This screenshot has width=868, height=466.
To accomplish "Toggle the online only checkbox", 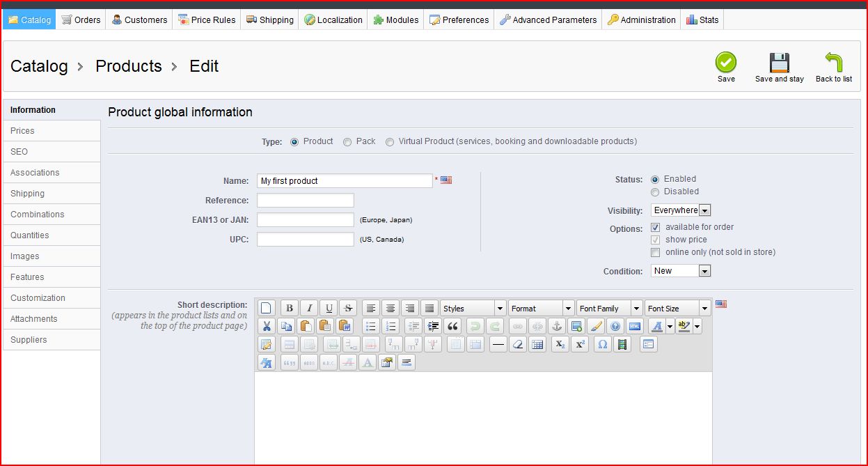I will coord(655,253).
